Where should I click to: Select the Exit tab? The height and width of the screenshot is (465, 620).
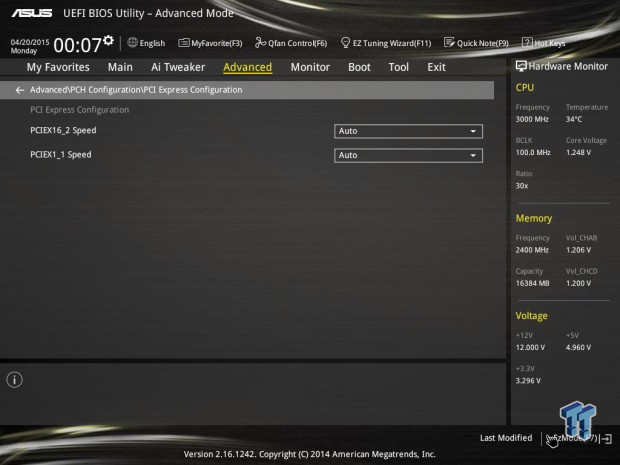point(436,67)
